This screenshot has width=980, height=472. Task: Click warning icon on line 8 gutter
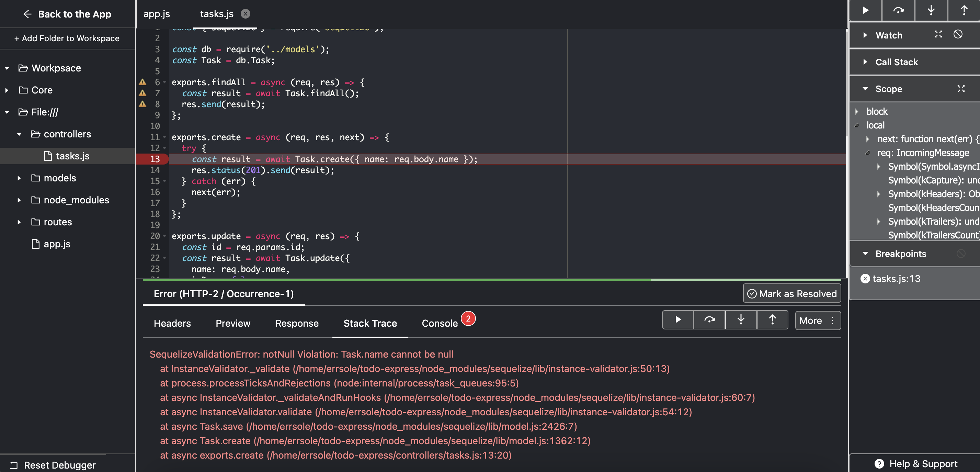pyautogui.click(x=142, y=104)
